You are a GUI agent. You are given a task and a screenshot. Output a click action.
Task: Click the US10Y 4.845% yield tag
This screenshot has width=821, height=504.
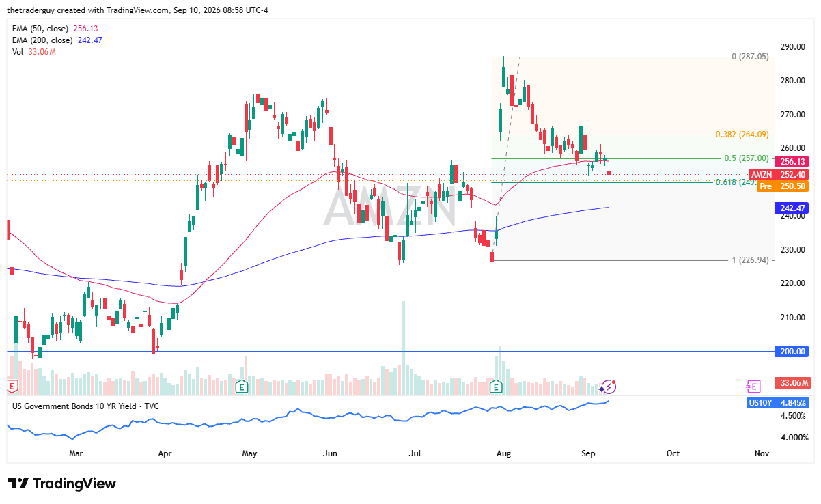pos(779,402)
